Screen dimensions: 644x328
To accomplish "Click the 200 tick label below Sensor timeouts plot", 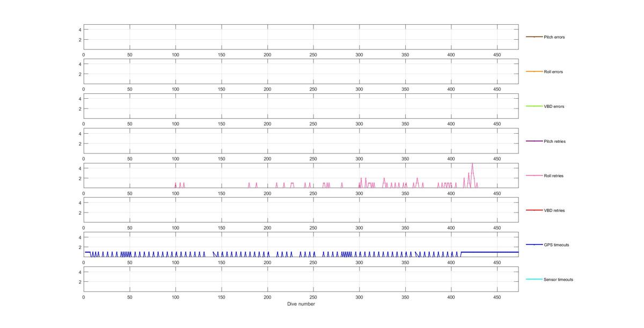I will 267,297.
